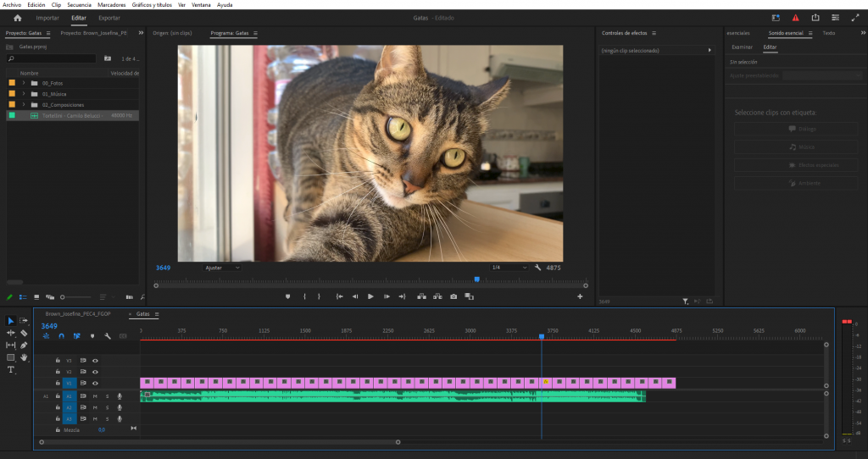Expand the 00_Fotos bin

[x=24, y=83]
